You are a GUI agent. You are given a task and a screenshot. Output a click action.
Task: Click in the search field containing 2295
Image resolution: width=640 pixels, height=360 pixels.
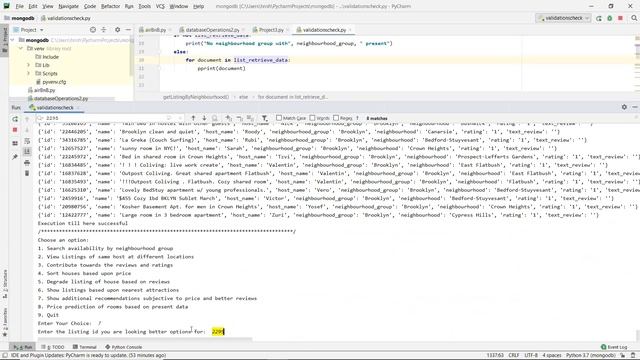106,118
